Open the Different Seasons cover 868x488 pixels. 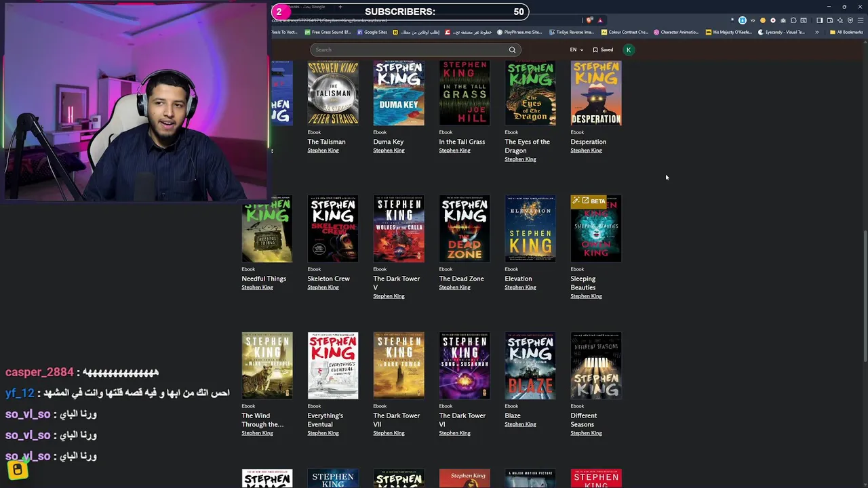tap(596, 366)
